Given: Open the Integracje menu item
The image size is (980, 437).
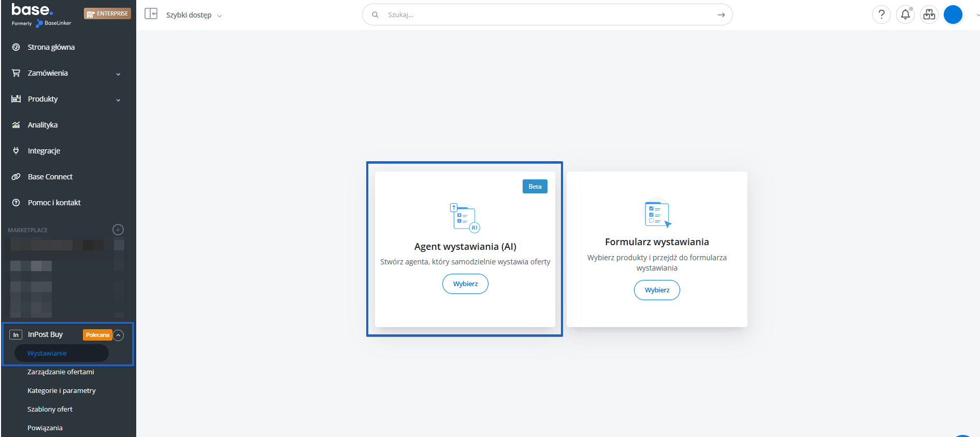Looking at the screenshot, I should [44, 151].
